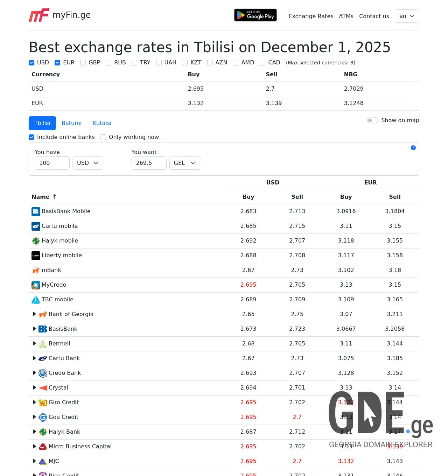Click the MyCredo logo icon
The width and height of the screenshot is (448, 476).
tap(36, 285)
